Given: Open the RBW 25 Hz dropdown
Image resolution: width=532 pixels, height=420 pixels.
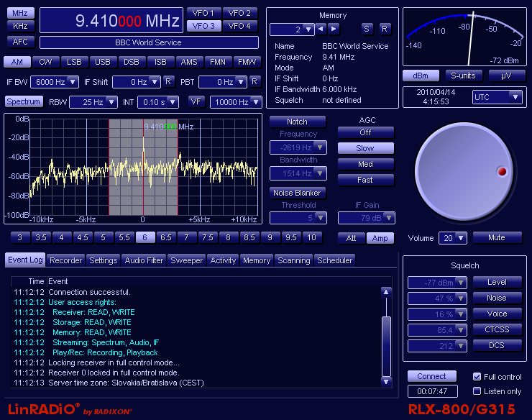Looking at the screenshot, I should pos(111,102).
